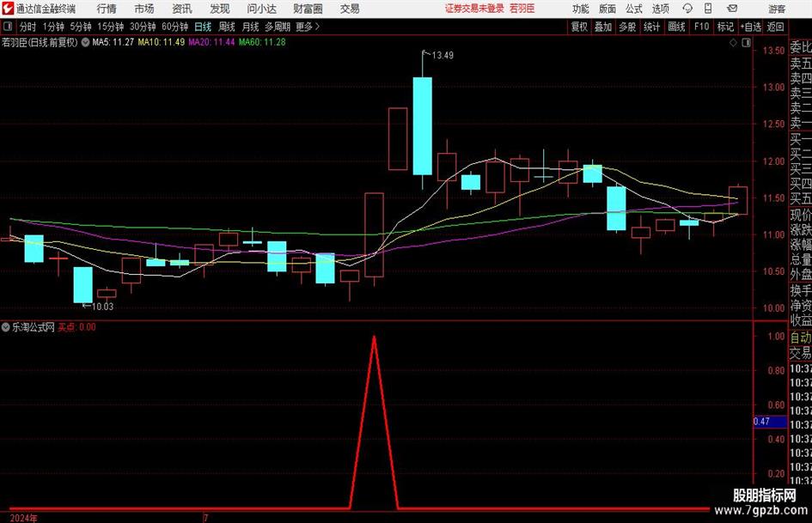
Task: Click the mobile phone icon
Action: (x=708, y=9)
